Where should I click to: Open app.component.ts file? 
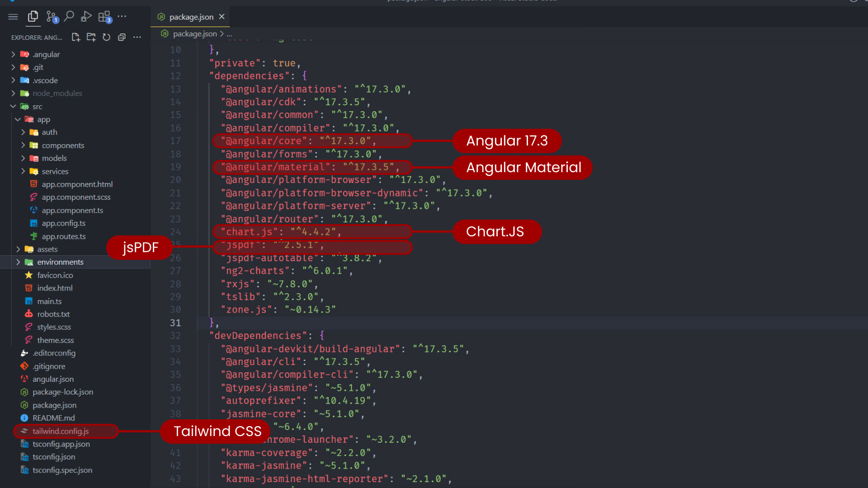pos(72,210)
